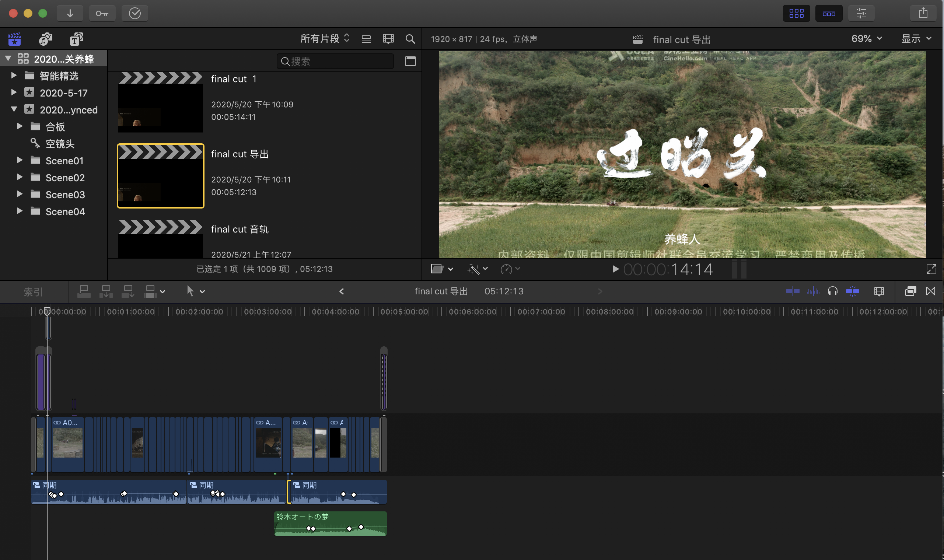Screen dimensions: 944x560
Task: Click the background tasks checkmark button
Action: click(x=135, y=13)
